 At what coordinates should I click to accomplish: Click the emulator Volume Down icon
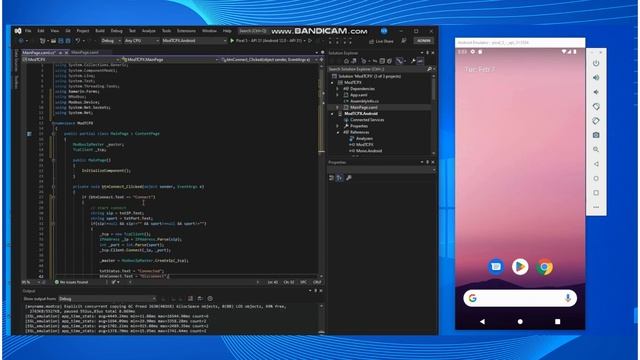(596, 92)
